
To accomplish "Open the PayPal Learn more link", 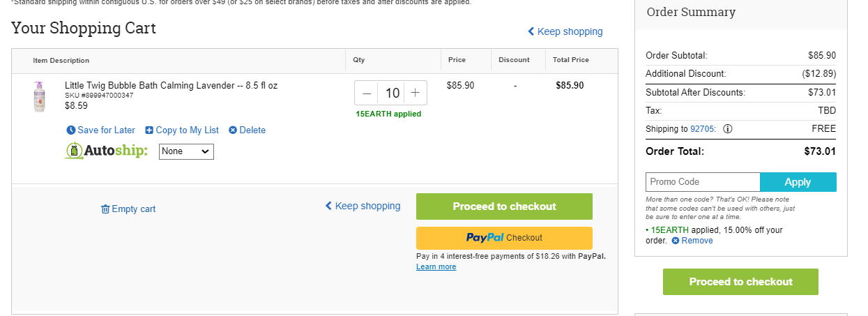I will click(436, 266).
